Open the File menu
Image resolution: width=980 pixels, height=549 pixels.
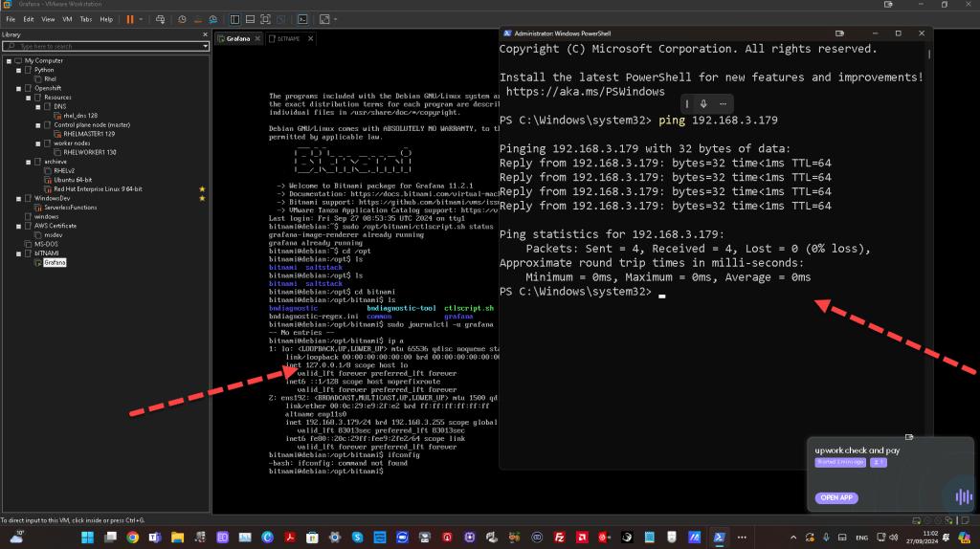point(11,19)
